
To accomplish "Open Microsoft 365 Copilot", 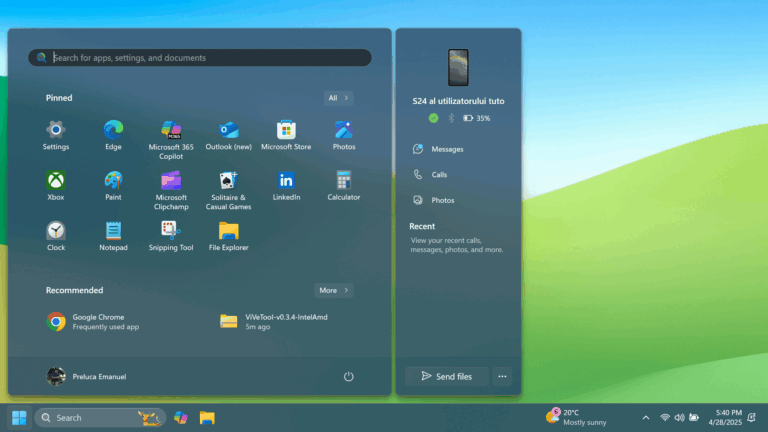I will click(171, 140).
